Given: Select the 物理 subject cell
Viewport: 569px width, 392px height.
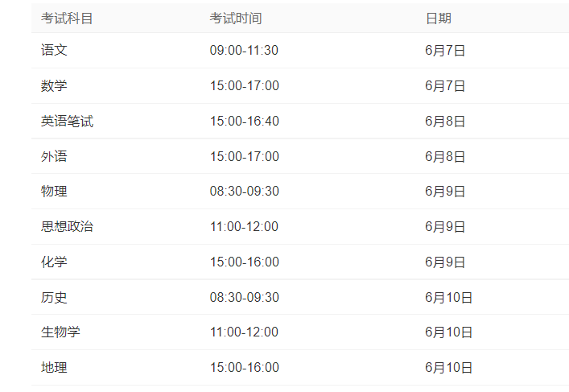Looking at the screenshot, I should [54, 192].
